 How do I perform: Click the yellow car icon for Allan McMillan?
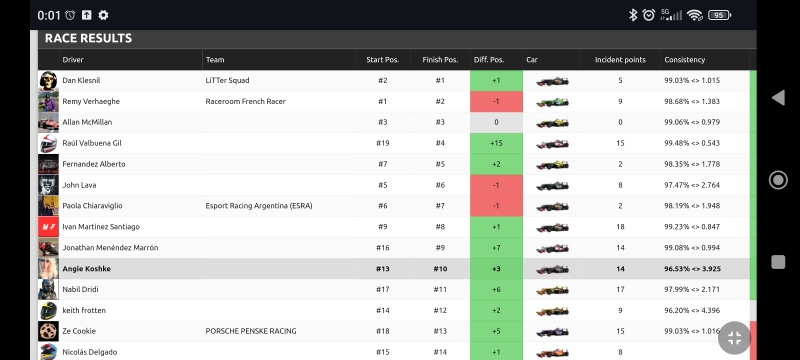(x=552, y=123)
